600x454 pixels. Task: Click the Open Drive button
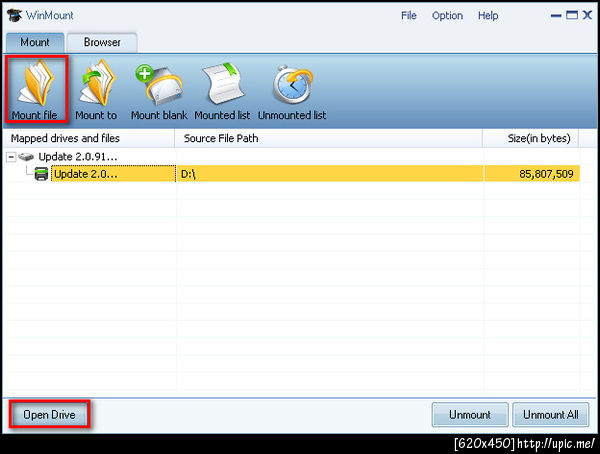[x=49, y=415]
